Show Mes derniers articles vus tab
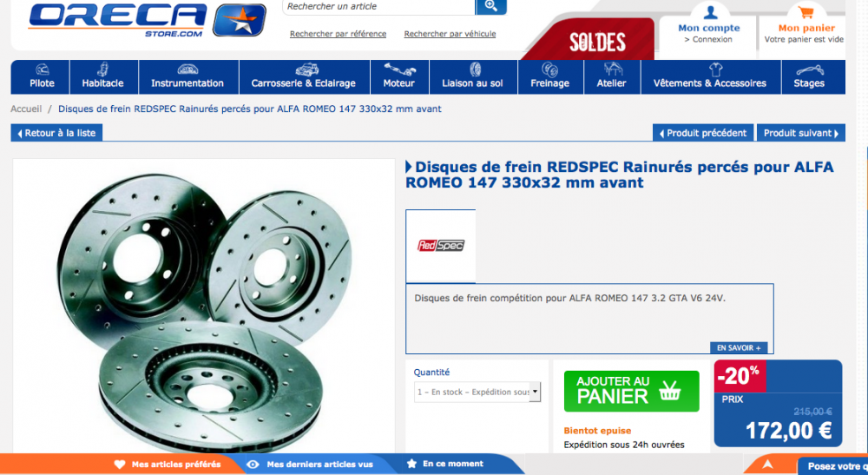The image size is (868, 475). tap(310, 465)
